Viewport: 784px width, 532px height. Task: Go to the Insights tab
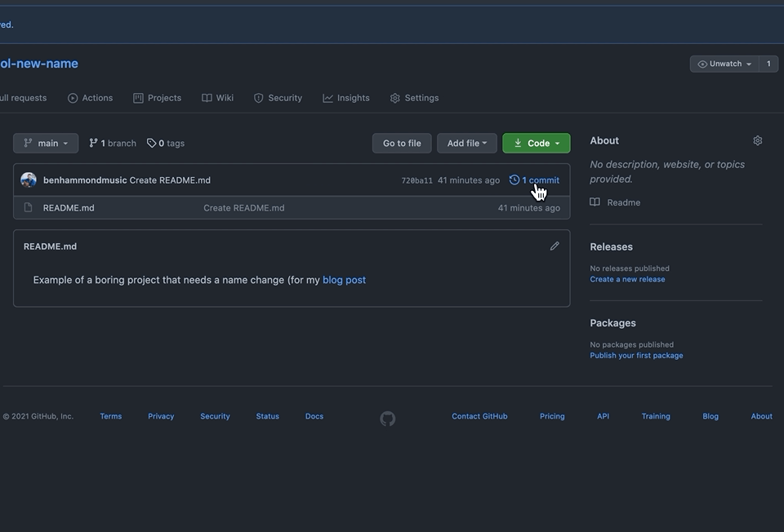click(346, 98)
